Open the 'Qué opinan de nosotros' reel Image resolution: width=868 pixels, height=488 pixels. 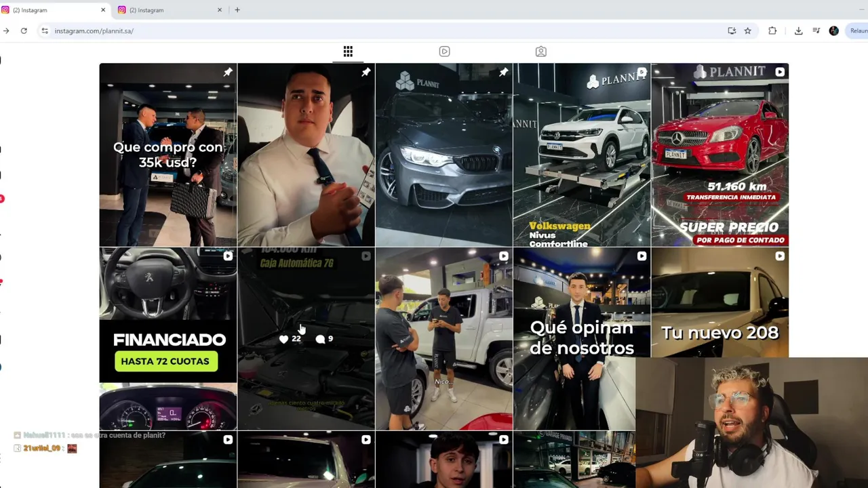[x=582, y=339]
